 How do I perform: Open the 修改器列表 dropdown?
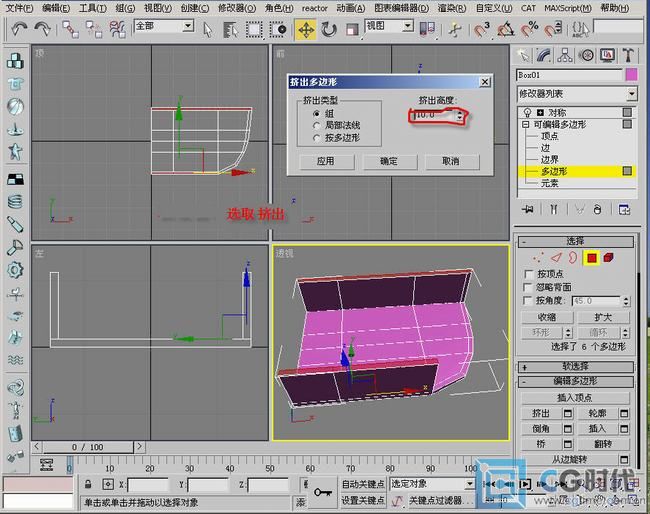pos(631,94)
